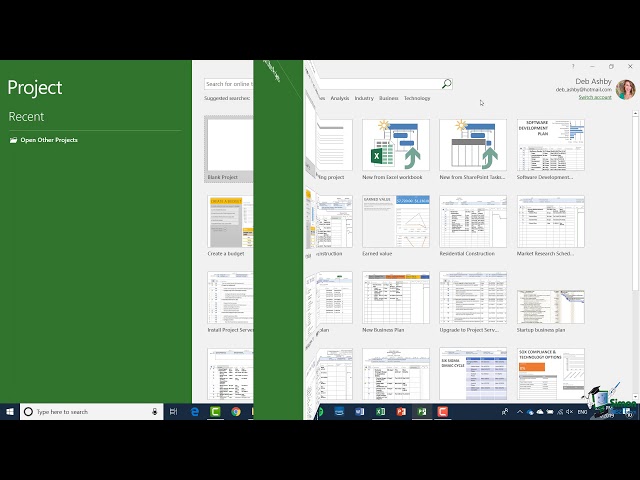Click the template list vertical scrollbar
640x480 pixels.
point(635,203)
